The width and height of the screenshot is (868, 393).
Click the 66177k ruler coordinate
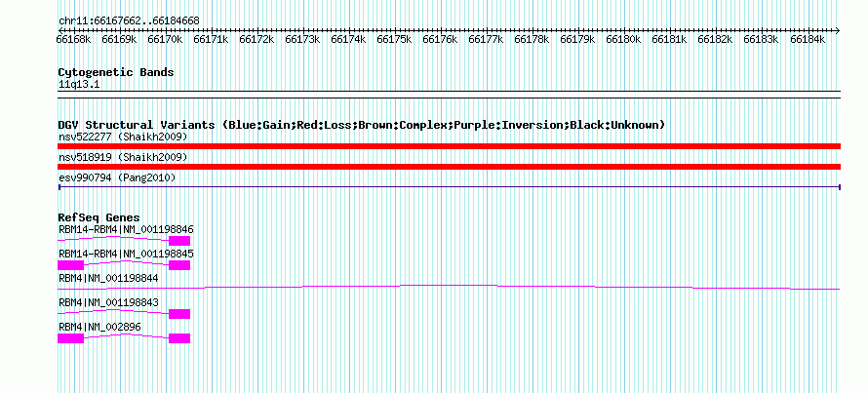(x=486, y=39)
